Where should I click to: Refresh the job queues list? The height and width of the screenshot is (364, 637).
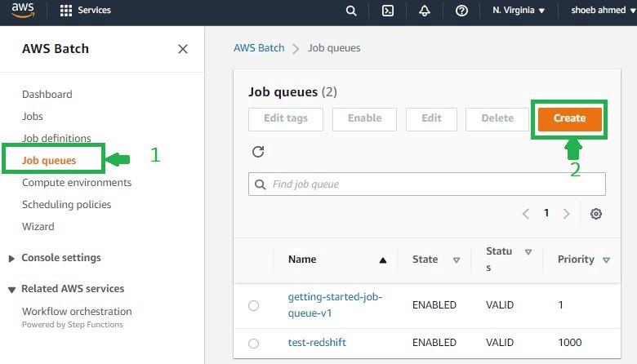(258, 152)
